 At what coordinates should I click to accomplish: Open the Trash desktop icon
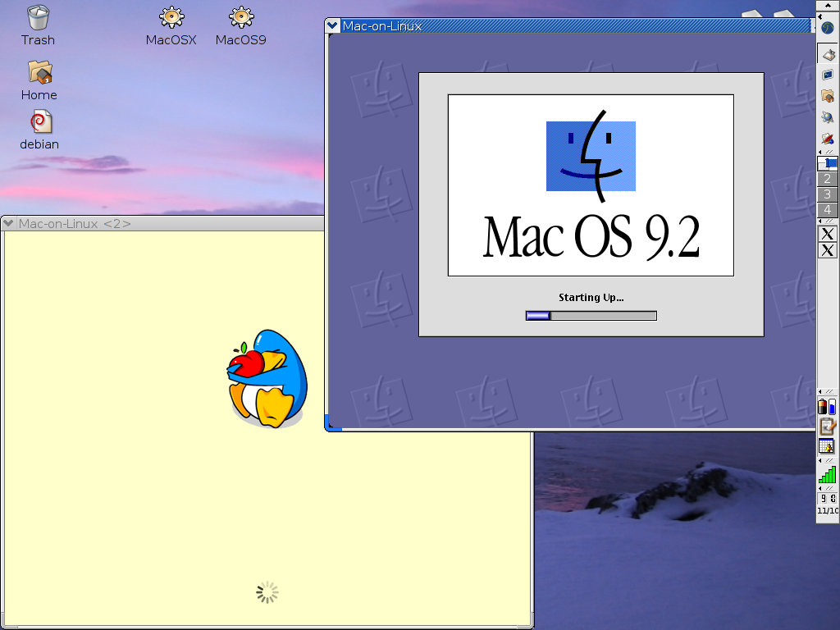point(38,25)
